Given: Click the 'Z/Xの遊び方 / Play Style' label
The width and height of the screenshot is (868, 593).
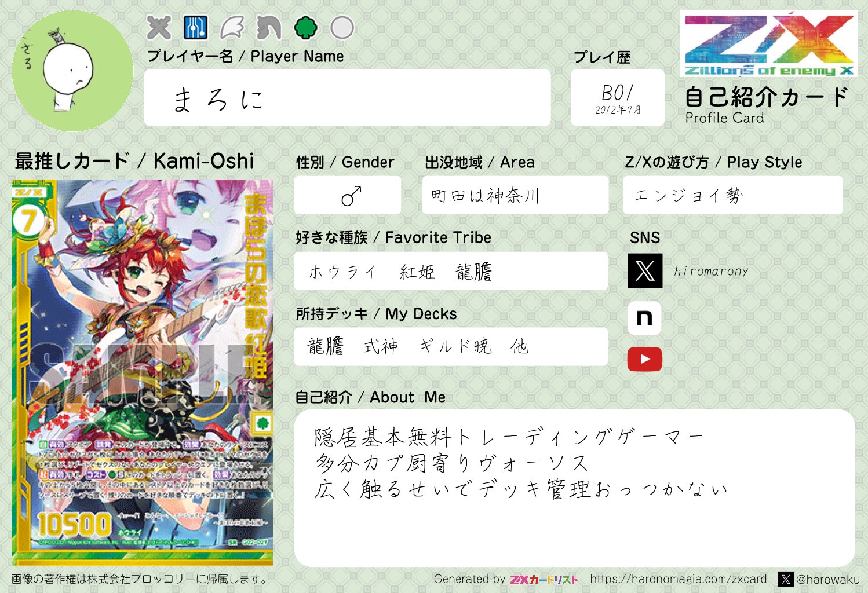Looking at the screenshot, I should coord(713,162).
